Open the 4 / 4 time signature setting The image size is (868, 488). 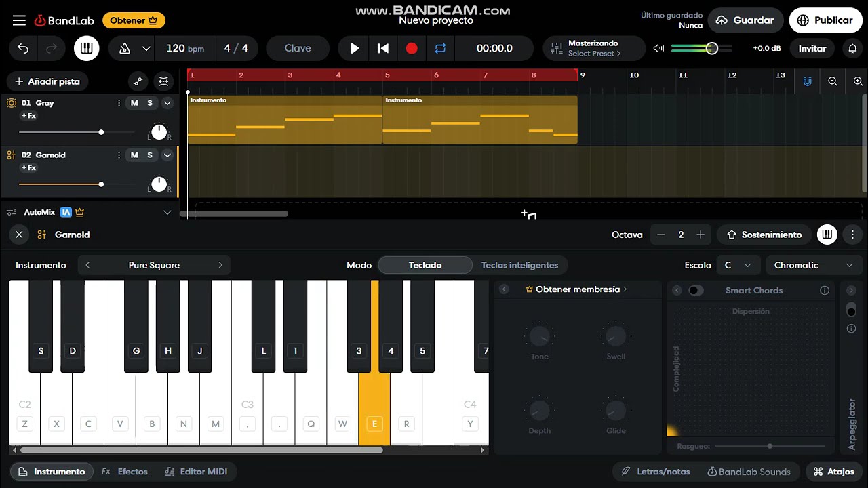pyautogui.click(x=236, y=48)
